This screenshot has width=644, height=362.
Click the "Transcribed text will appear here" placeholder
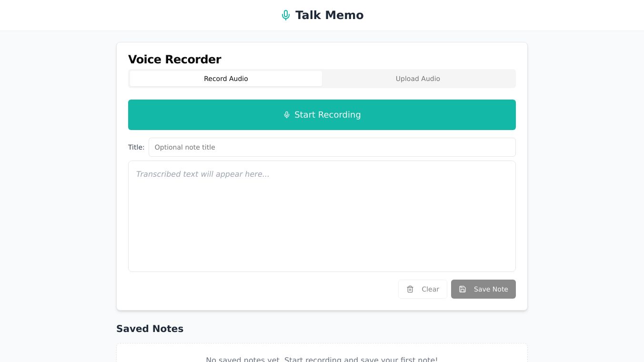click(202, 174)
